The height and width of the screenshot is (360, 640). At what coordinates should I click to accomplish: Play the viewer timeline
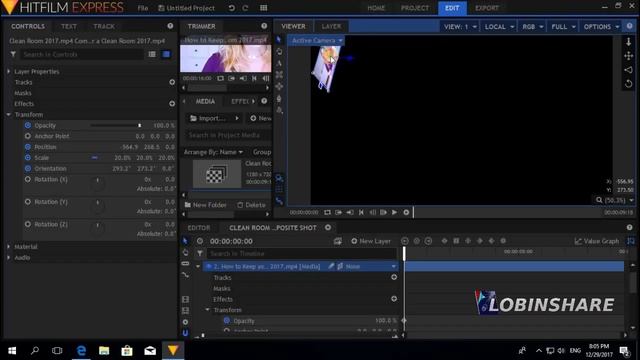click(x=394, y=212)
